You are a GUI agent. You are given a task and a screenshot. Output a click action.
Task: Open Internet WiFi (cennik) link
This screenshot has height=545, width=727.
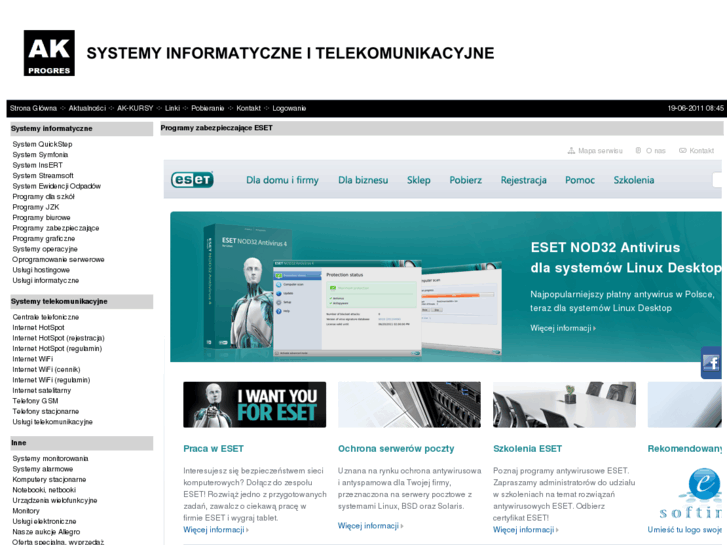pos(46,370)
